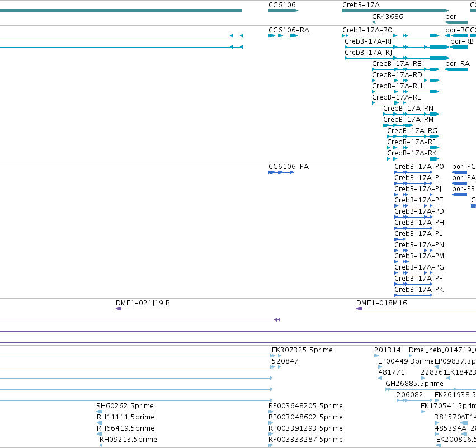476x448 pixels.
Task: Open the 481771 feature
Action: (392, 372)
